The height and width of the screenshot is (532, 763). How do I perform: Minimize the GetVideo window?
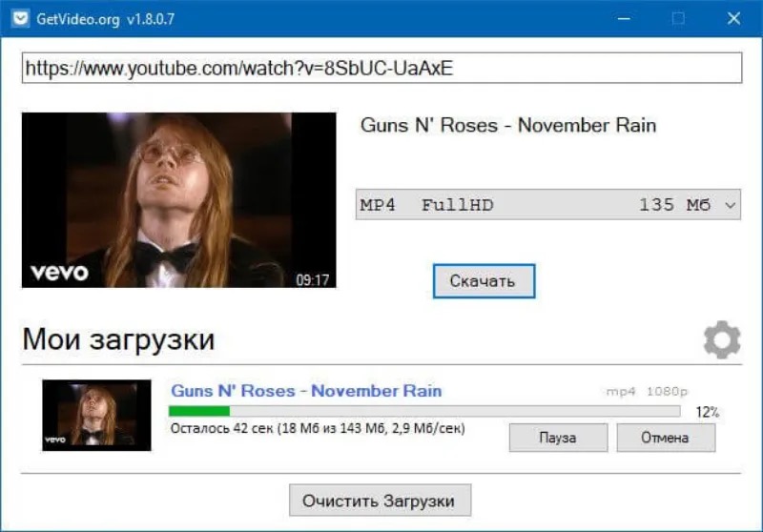pos(625,18)
